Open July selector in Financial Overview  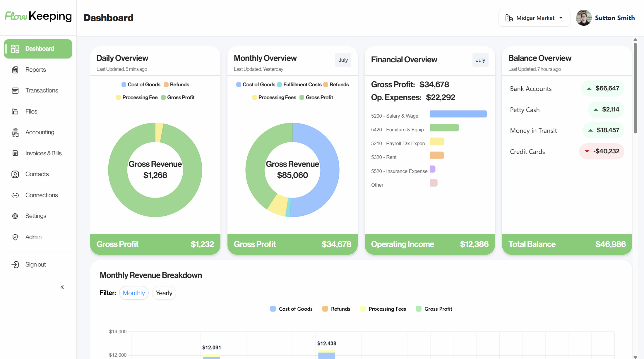[480, 60]
